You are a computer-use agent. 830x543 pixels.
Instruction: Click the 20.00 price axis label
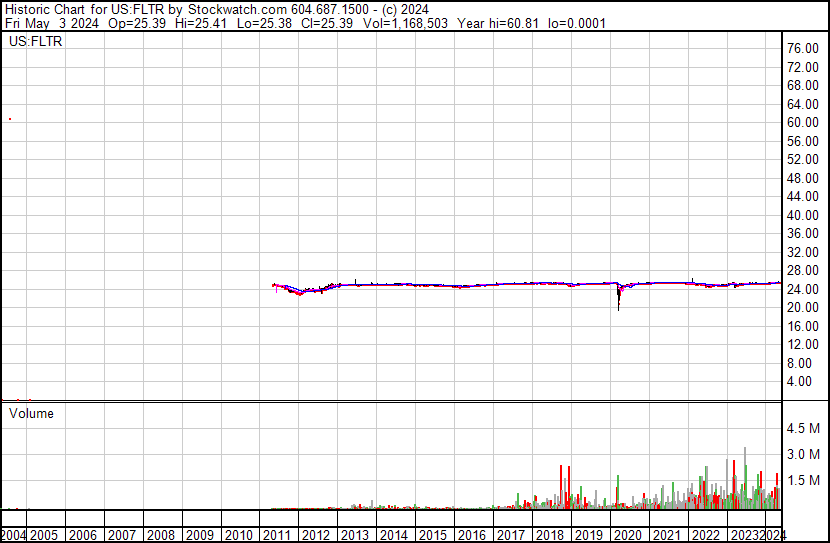pyautogui.click(x=803, y=308)
